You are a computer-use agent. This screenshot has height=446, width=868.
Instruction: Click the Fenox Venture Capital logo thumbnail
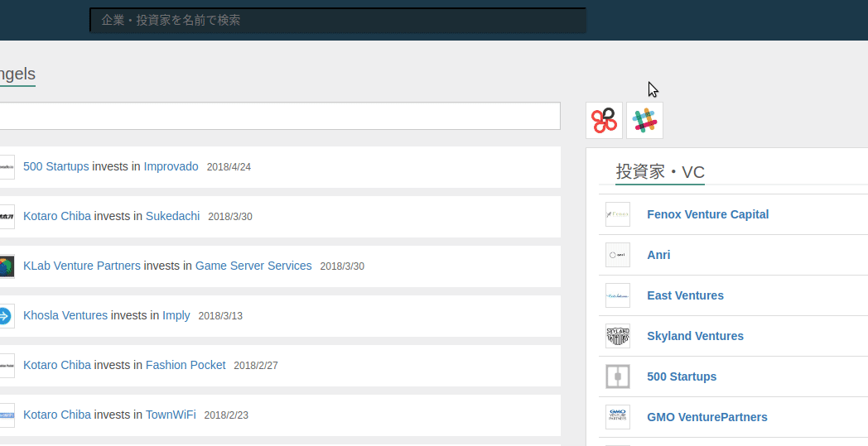pos(618,214)
